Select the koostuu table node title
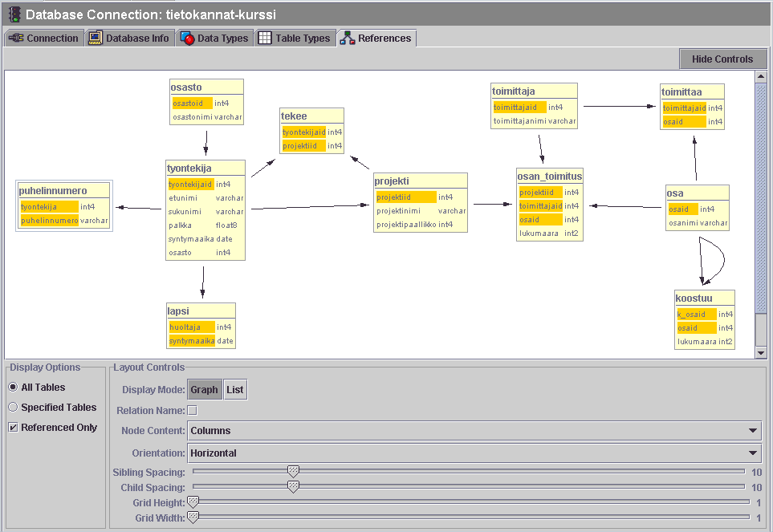The height and width of the screenshot is (532, 773). coord(694,298)
